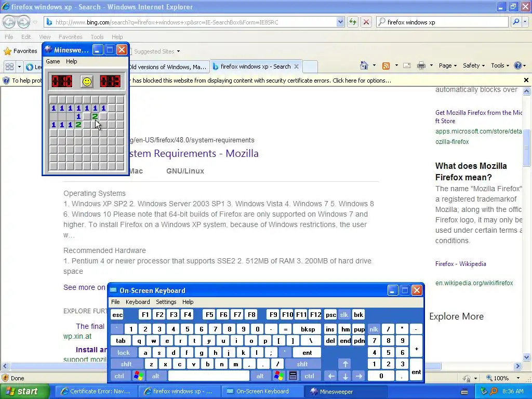Image resolution: width=532 pixels, height=399 pixels.
Task: Click into the IE address bar URL
Action: pyautogui.click(x=190, y=22)
